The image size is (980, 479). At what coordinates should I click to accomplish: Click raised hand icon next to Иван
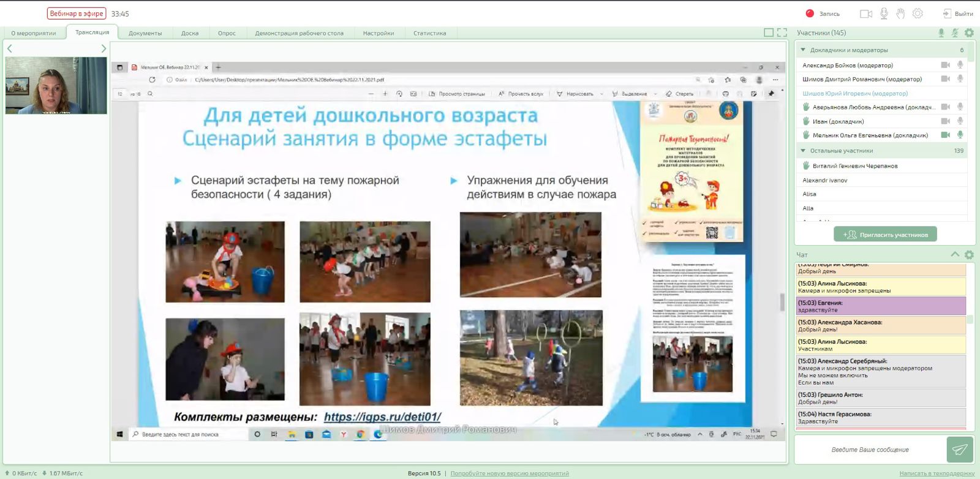[x=806, y=121]
